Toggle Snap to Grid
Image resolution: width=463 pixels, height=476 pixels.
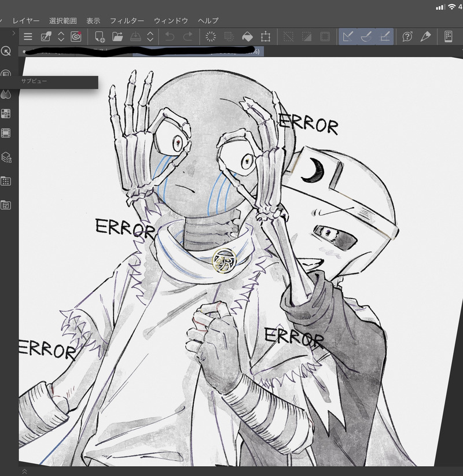385,37
